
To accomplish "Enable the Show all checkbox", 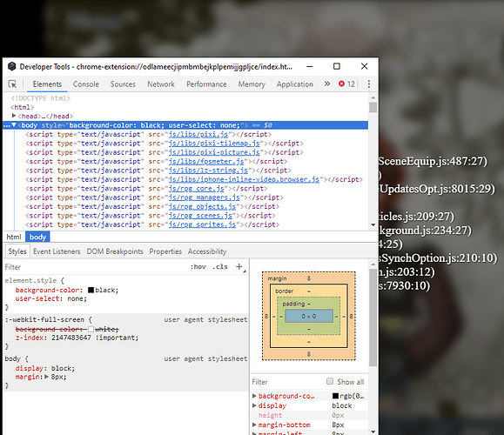I will 330,381.
